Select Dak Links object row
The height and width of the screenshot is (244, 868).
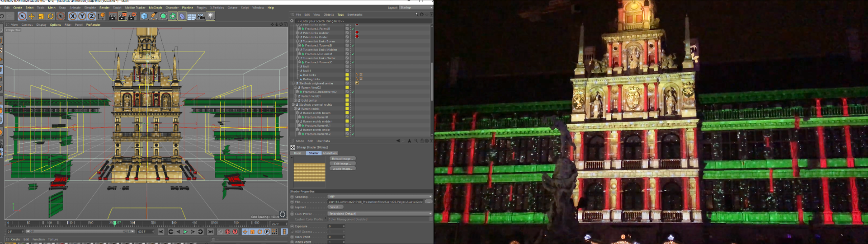pos(309,75)
